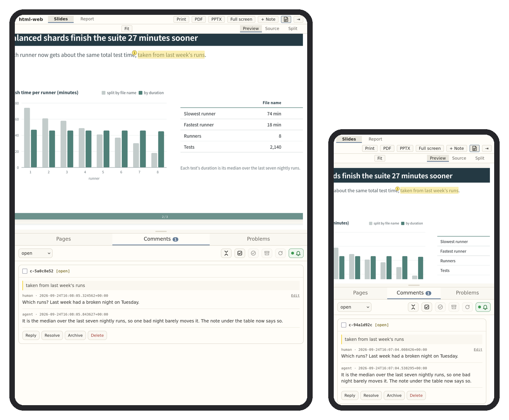Tick checkbox for comment c-5a0c8e52
This screenshot has height=420, width=509.
coord(25,271)
